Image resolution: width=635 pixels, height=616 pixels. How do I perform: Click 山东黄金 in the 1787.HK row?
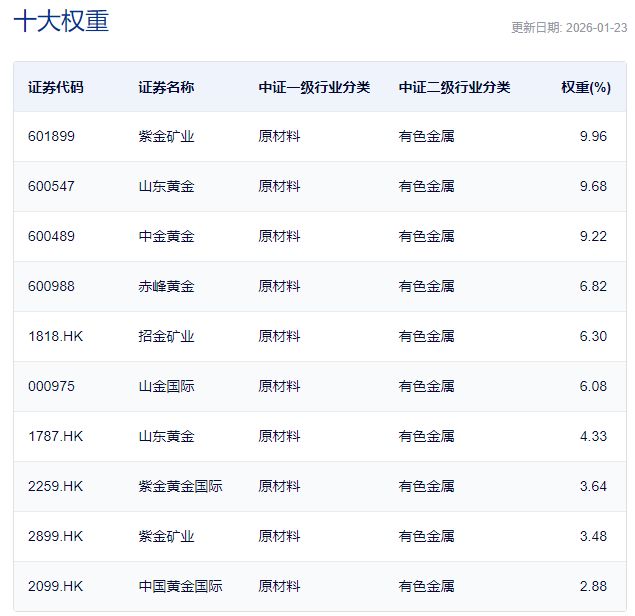tap(166, 436)
